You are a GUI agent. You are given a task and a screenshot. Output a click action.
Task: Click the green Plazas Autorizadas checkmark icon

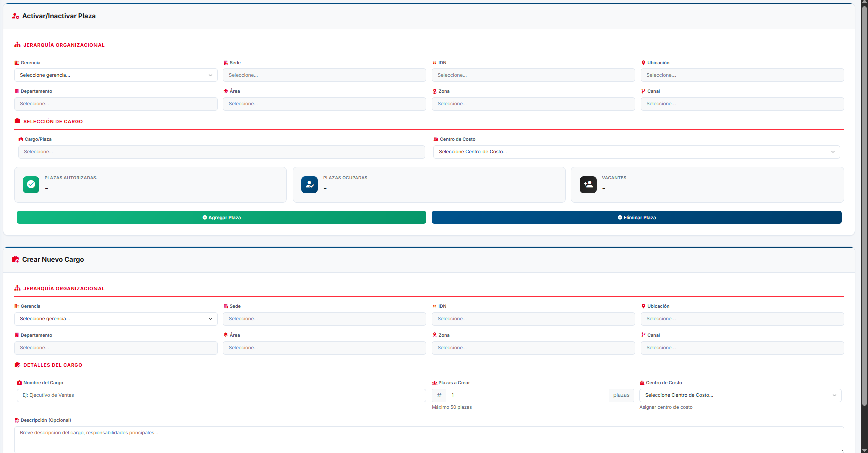pyautogui.click(x=31, y=185)
